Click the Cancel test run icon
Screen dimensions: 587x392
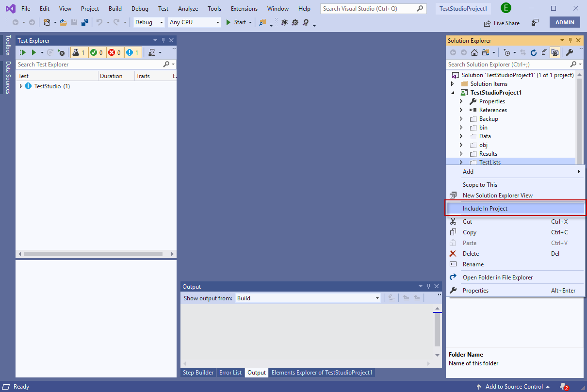[61, 52]
